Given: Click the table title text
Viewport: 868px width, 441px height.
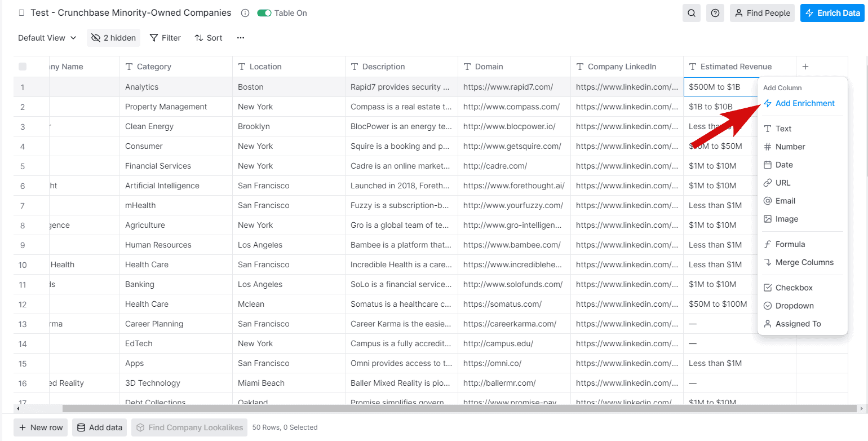Looking at the screenshot, I should [131, 12].
